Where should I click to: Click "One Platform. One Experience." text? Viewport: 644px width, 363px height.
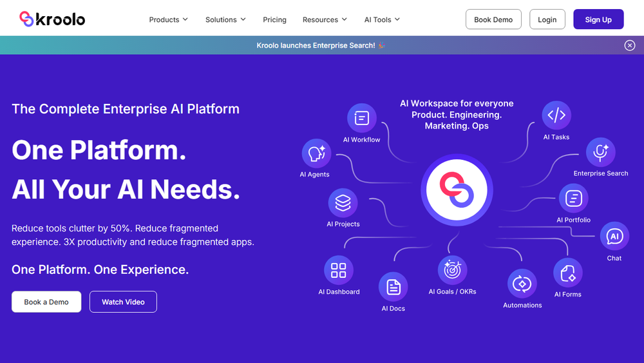[x=100, y=270]
